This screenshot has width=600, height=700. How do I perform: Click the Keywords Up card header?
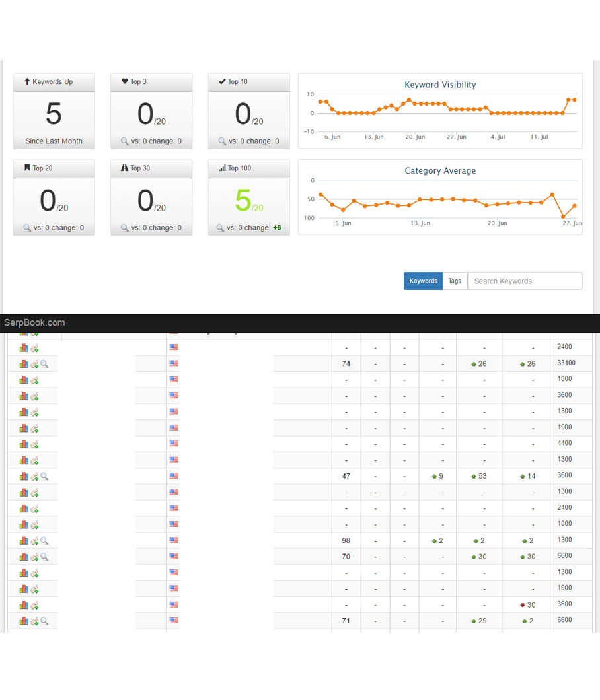(54, 82)
